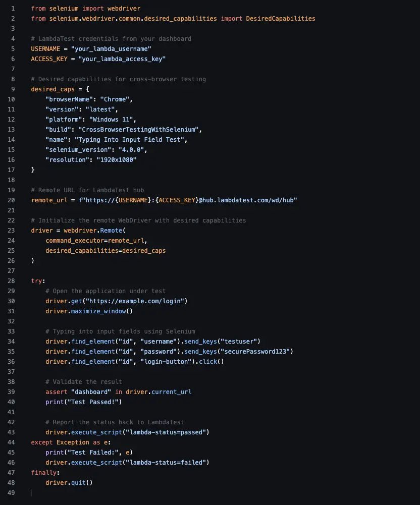Click the "Test Passed!" string
The image size is (420, 505).
coord(93,402)
